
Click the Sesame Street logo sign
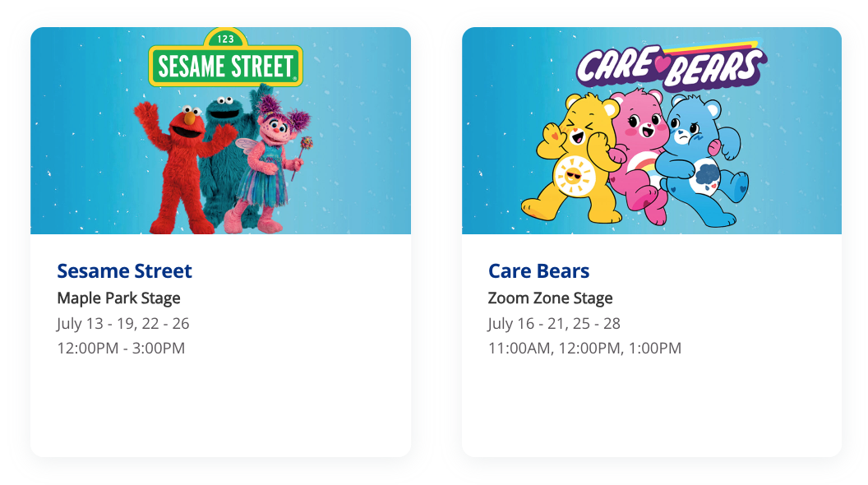coord(225,66)
